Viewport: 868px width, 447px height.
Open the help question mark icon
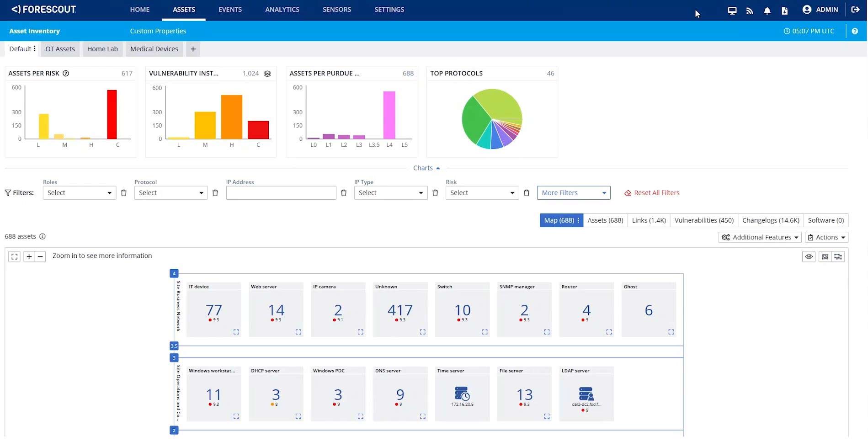[x=855, y=31]
